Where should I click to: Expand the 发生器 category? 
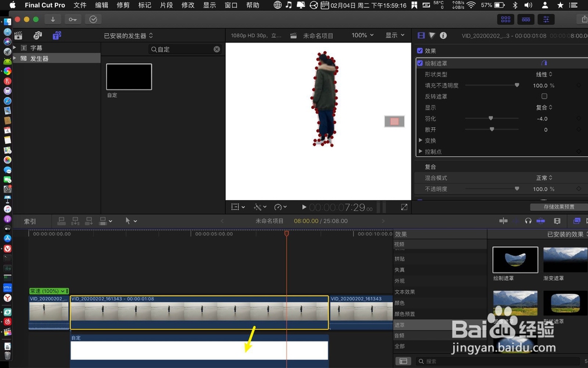15,58
